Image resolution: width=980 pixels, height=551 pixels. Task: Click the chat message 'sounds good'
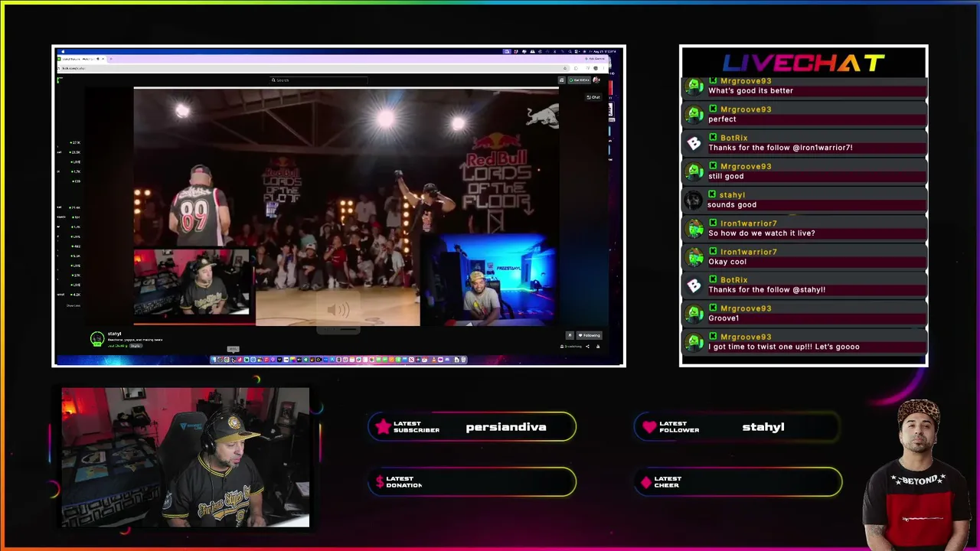point(732,204)
